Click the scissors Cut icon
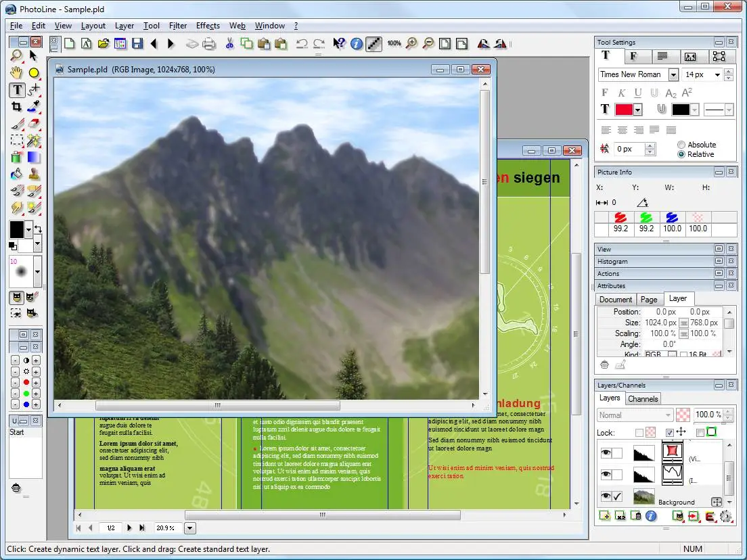The width and height of the screenshot is (747, 560). click(x=229, y=44)
